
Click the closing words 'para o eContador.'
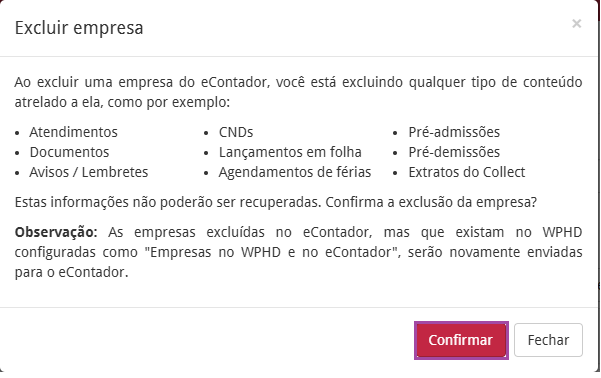(71, 272)
